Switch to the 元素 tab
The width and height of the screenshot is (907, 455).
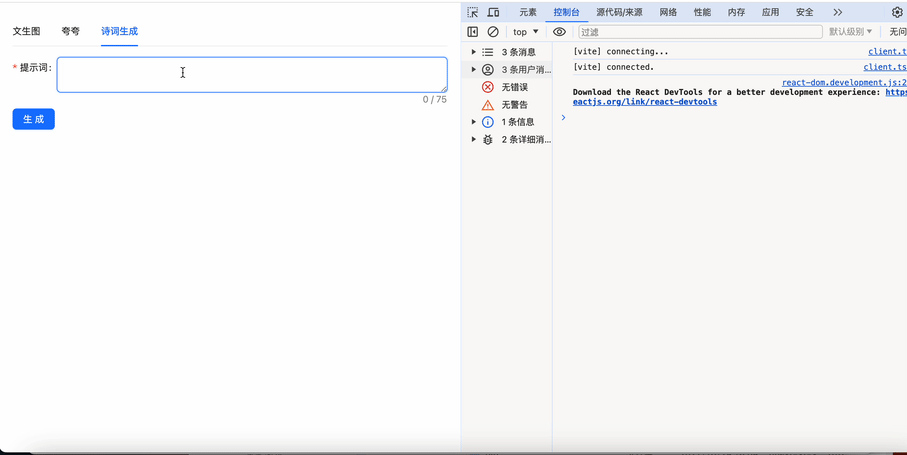(x=528, y=12)
